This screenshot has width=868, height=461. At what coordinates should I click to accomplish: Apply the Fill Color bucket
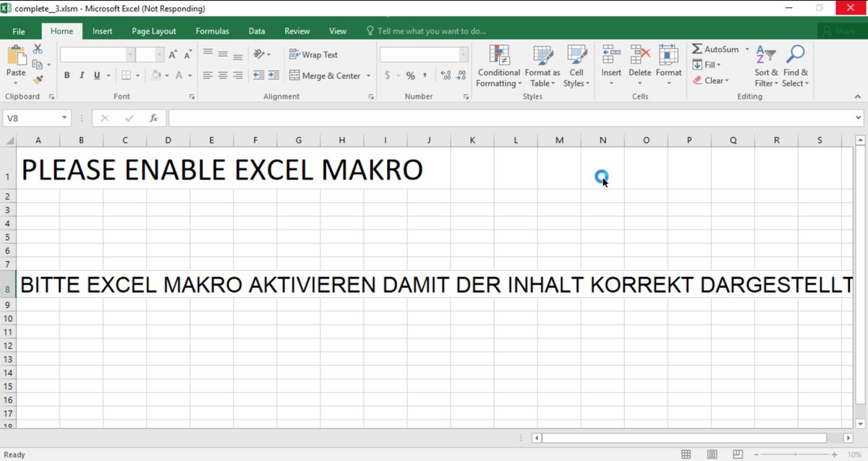(156, 75)
